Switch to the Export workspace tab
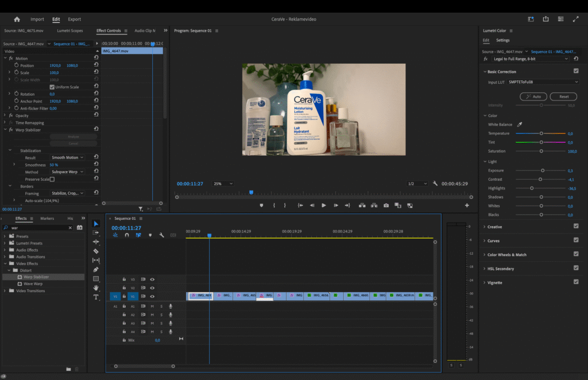This screenshot has width=588, height=380. [x=74, y=19]
